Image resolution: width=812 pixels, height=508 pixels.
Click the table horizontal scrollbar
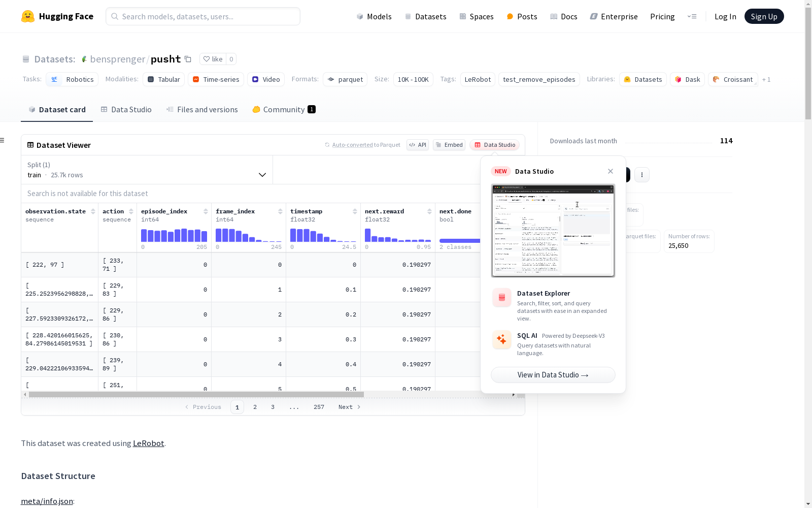(x=196, y=394)
